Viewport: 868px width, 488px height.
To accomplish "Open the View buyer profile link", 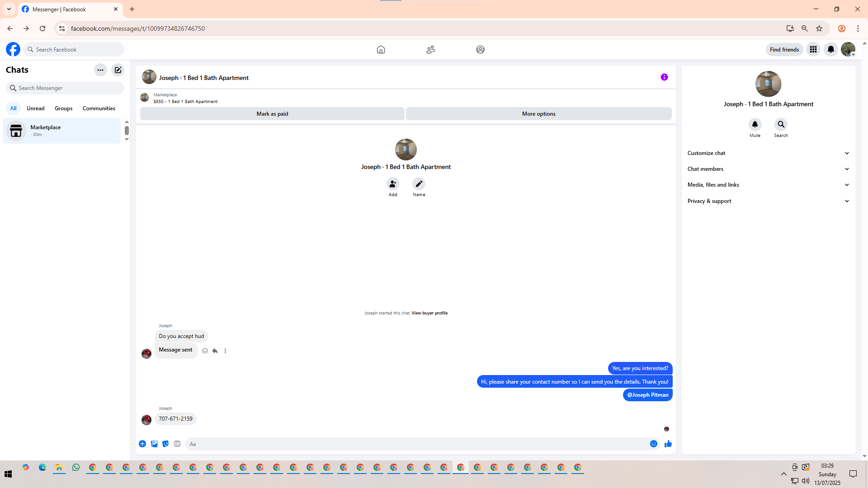I will pos(429,313).
